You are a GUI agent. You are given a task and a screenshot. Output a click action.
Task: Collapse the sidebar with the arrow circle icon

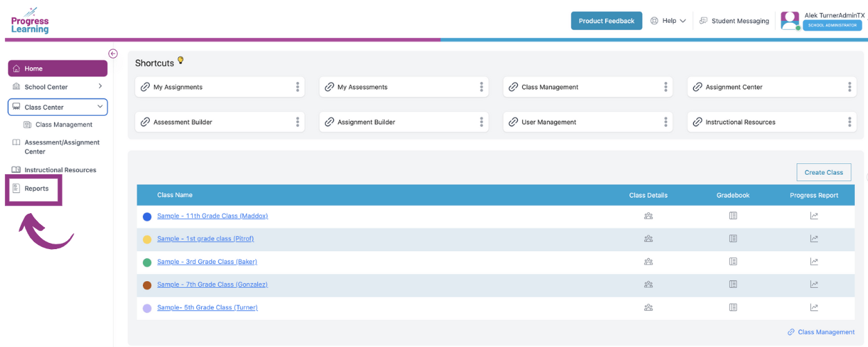[x=113, y=53]
